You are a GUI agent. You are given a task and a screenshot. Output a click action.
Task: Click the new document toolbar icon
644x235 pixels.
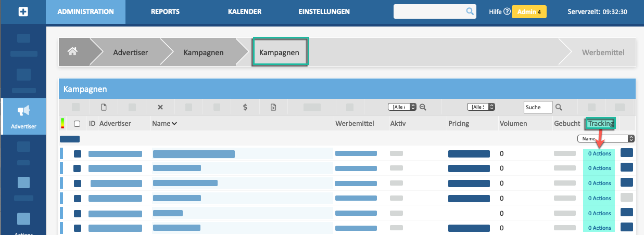pos(104,107)
